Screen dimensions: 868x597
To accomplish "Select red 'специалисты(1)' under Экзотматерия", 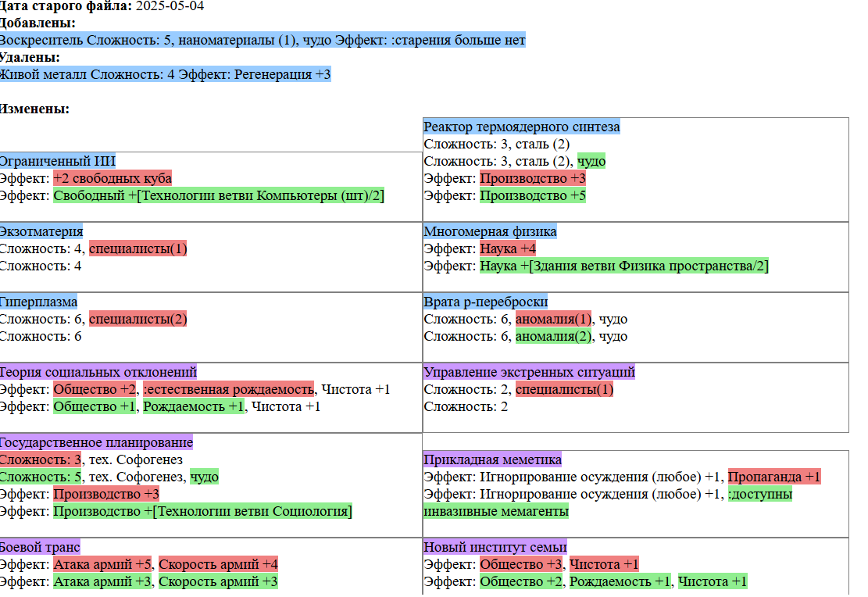I will 138,248.
